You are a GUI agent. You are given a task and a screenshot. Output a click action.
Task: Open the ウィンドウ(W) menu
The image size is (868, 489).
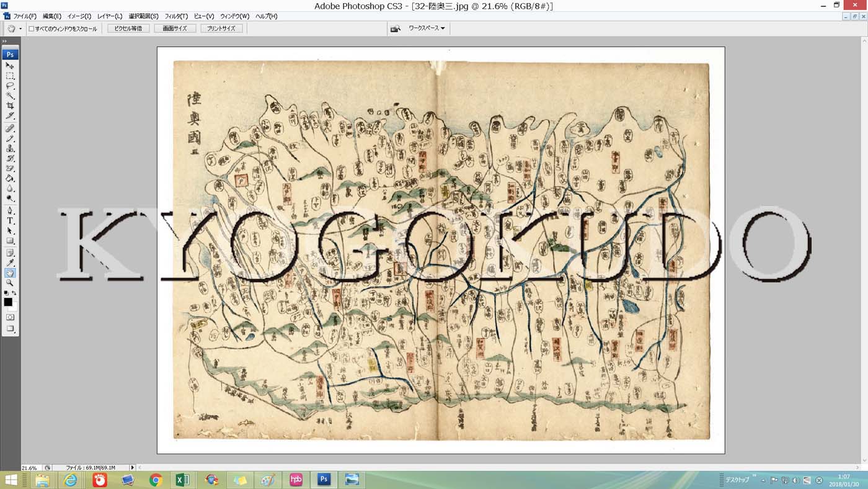[234, 16]
